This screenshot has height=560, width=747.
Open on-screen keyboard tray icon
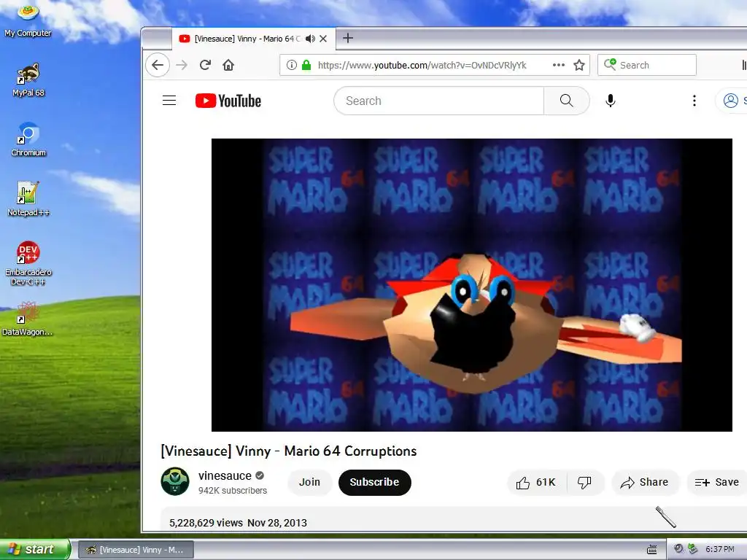pos(652,550)
